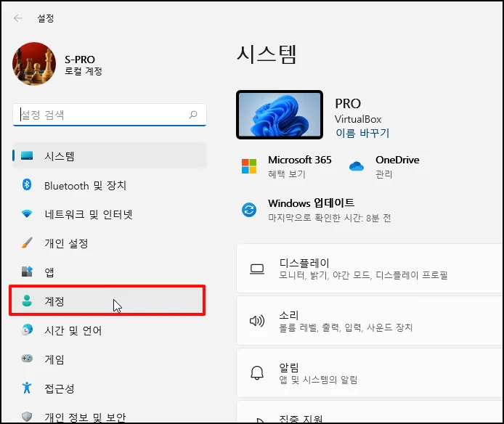This screenshot has width=504, height=424.
Task: Click the laptop display icon
Action: 257,269
